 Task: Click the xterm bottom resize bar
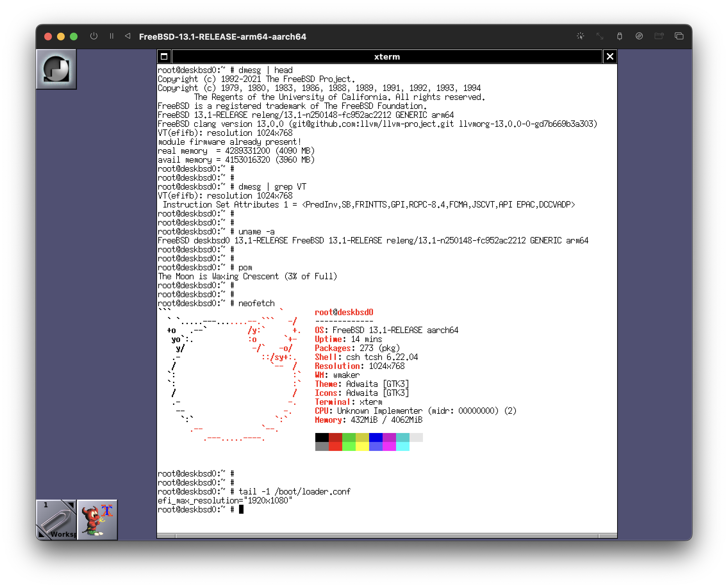(387, 536)
